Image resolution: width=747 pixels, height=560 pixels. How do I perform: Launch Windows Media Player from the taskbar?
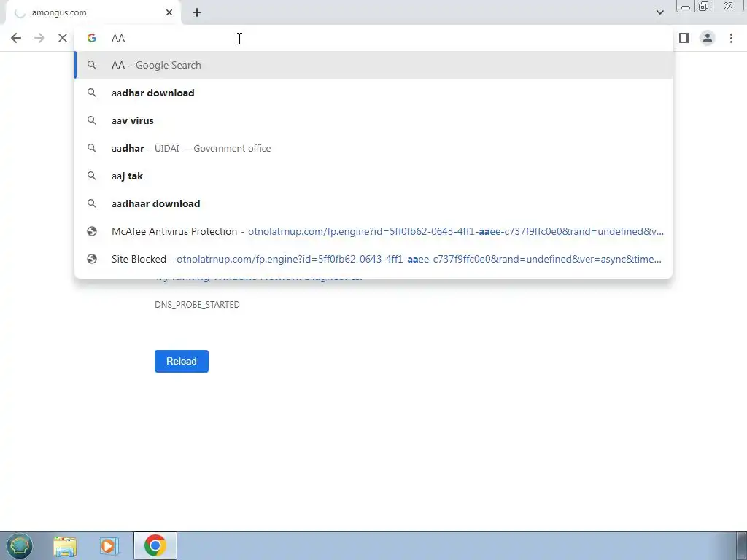pyautogui.click(x=109, y=545)
